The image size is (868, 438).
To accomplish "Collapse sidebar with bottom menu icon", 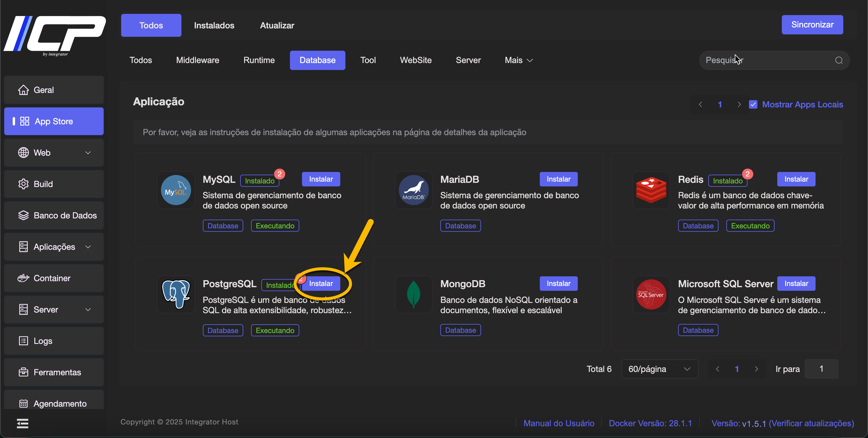I will click(x=23, y=423).
